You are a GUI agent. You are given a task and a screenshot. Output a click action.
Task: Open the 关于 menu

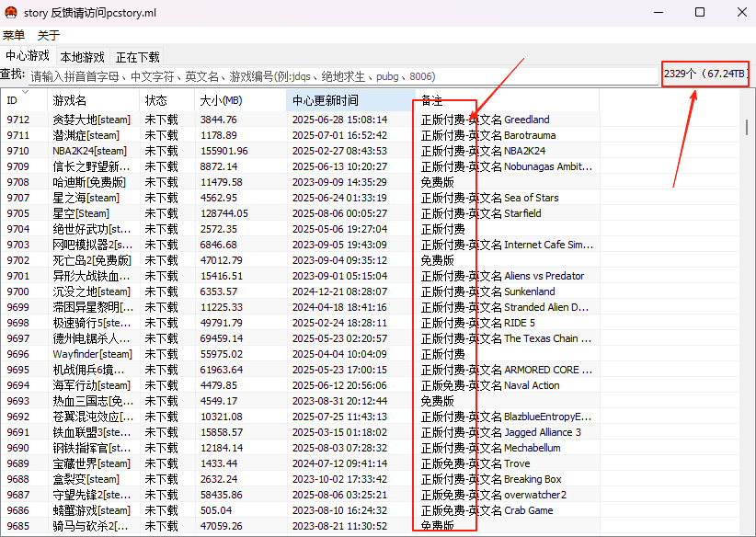49,35
